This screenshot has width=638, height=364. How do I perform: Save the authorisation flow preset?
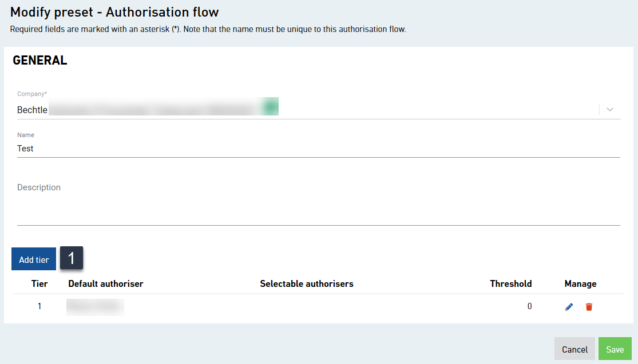click(x=615, y=349)
